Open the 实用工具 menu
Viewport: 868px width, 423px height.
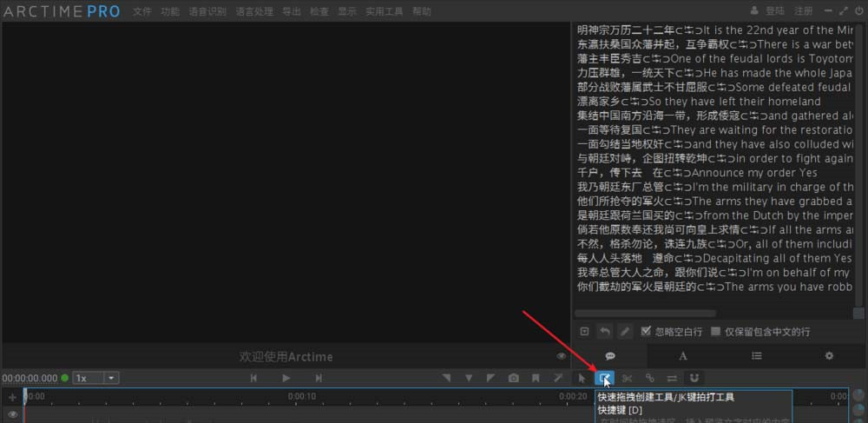(x=385, y=11)
